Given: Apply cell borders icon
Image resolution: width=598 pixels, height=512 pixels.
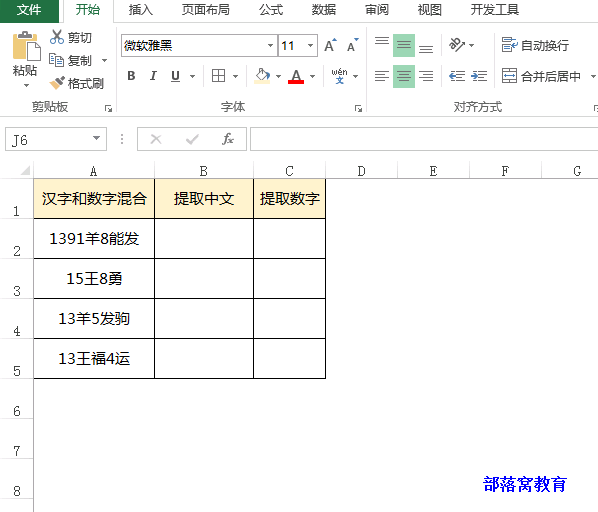Looking at the screenshot, I should pos(219,76).
